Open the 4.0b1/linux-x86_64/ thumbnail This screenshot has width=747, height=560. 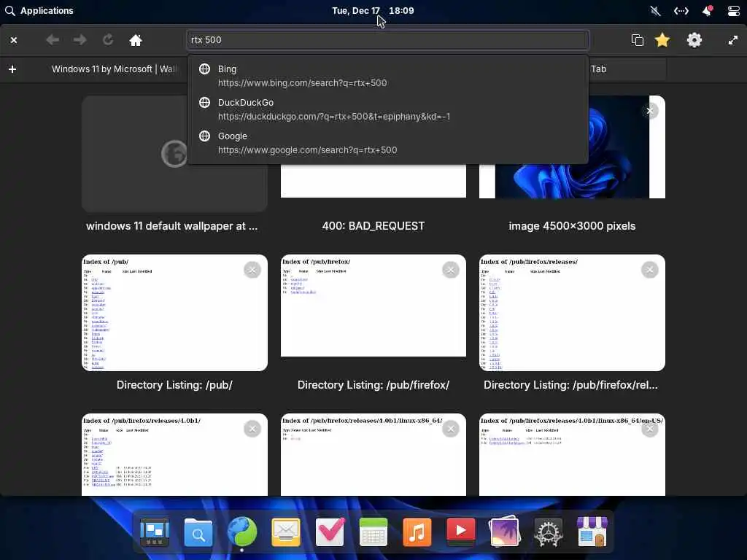click(x=373, y=455)
